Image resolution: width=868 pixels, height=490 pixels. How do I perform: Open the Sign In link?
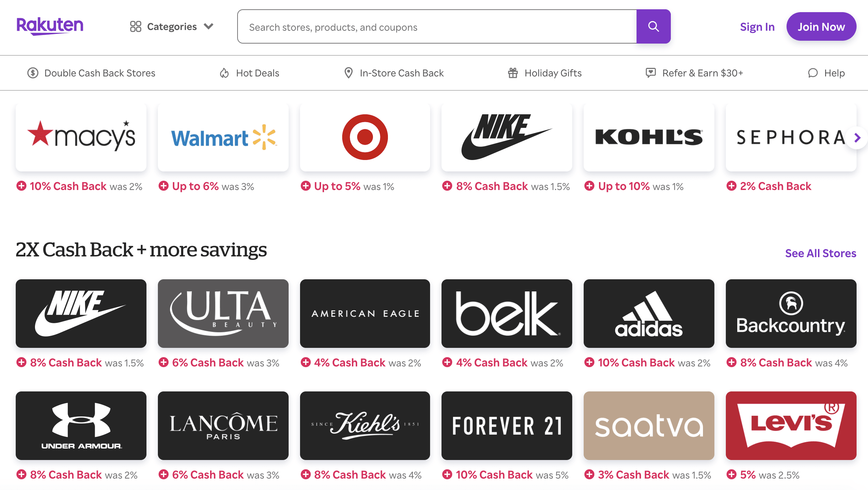tap(757, 27)
